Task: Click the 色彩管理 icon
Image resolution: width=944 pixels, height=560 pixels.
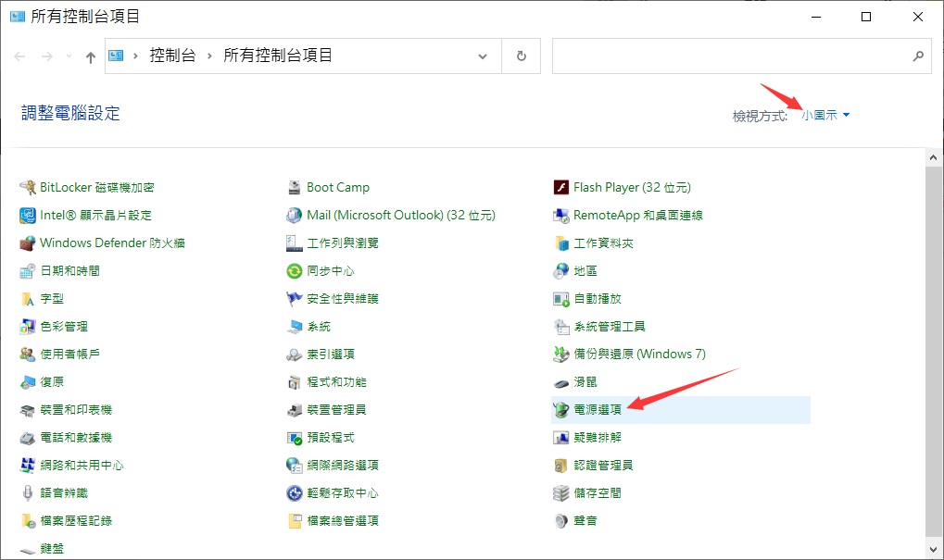Action: pyautogui.click(x=28, y=327)
